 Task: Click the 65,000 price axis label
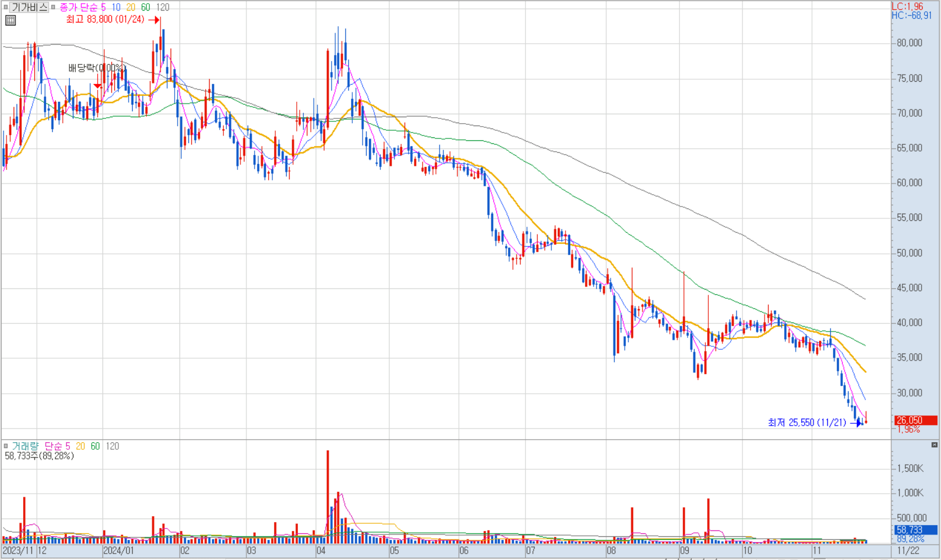coord(910,148)
